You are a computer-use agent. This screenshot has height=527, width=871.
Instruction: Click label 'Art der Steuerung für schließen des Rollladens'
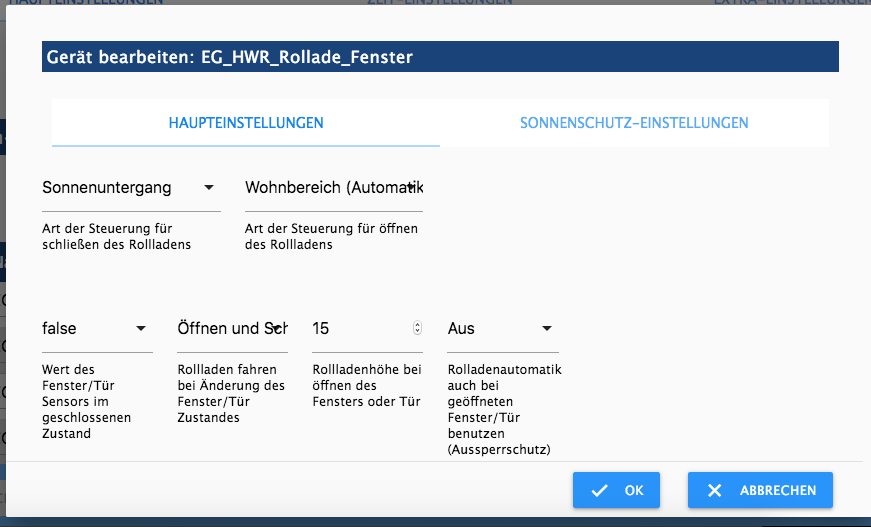coord(117,237)
